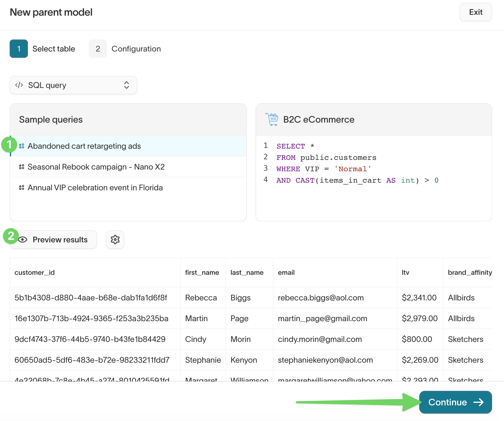Click the Exit button

pos(476,12)
